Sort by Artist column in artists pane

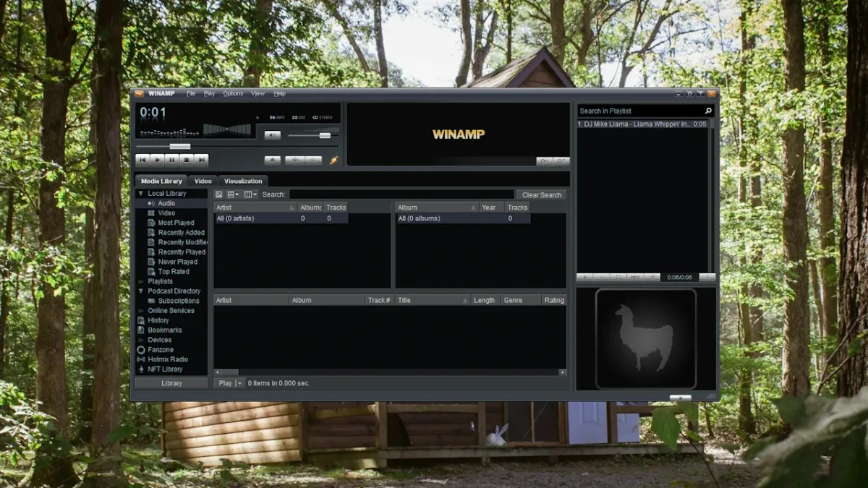256,207
